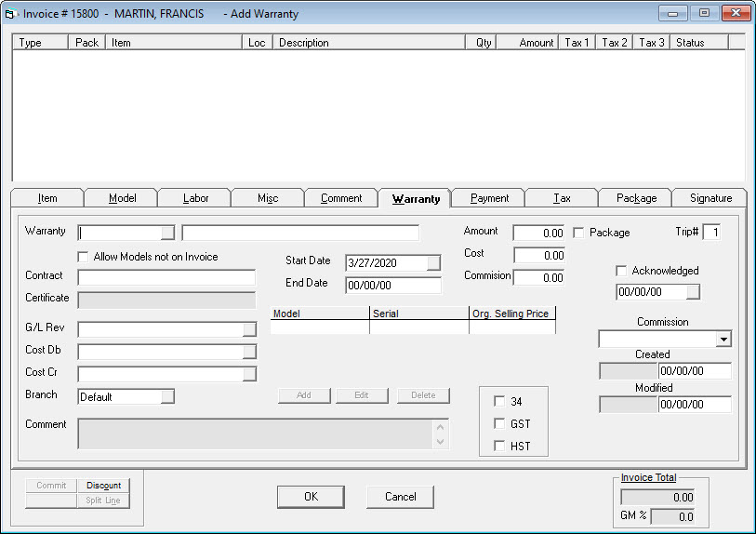Open the Warranty code lookup button
This screenshot has height=534, width=756.
coord(167,233)
